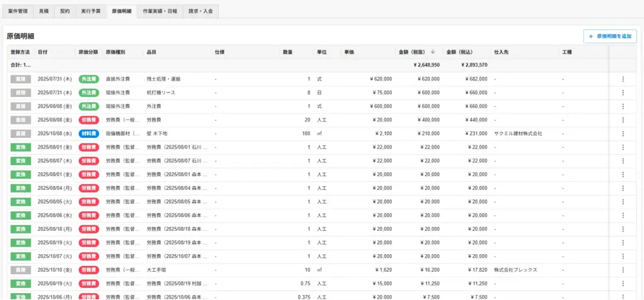Open row menu for 2025/08/19 森本 labor row
This screenshot has height=300, width=644.
[623, 243]
